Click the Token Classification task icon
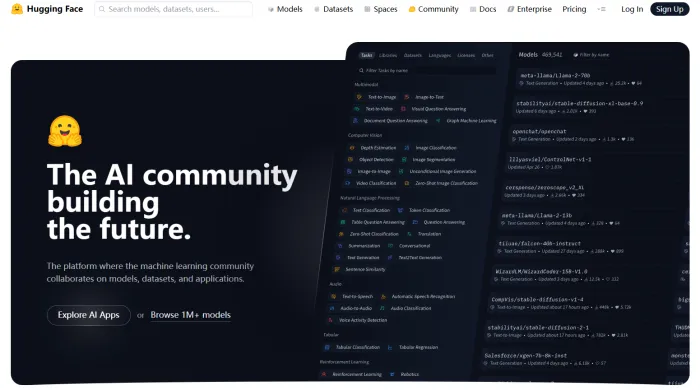The image size is (700, 390). coord(400,210)
